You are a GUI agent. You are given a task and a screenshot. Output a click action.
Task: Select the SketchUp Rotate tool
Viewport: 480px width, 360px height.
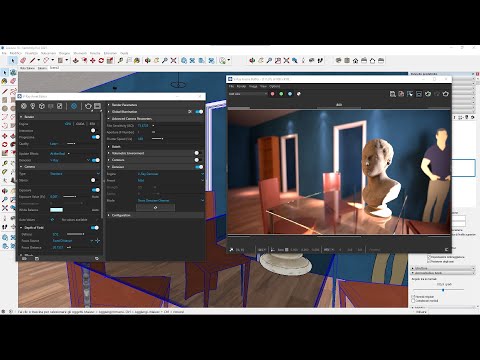(101, 60)
